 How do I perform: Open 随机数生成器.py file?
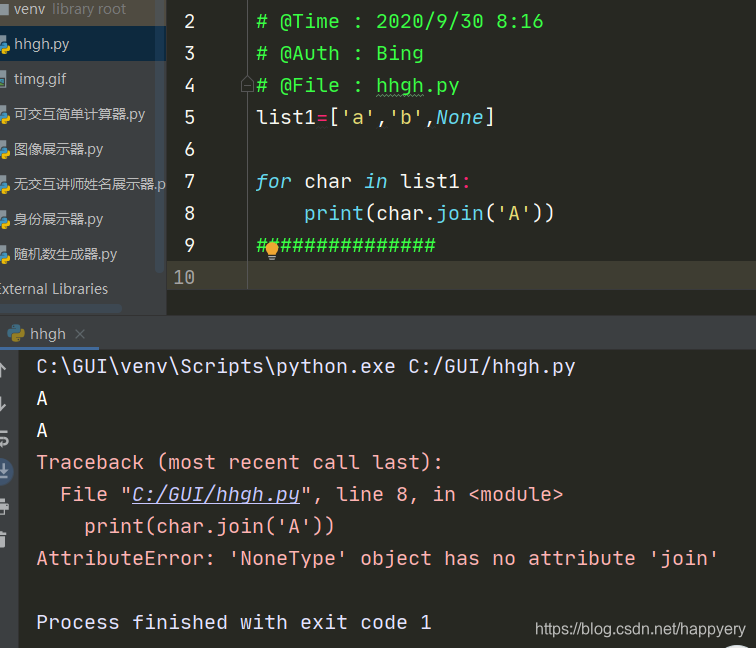tap(65, 254)
